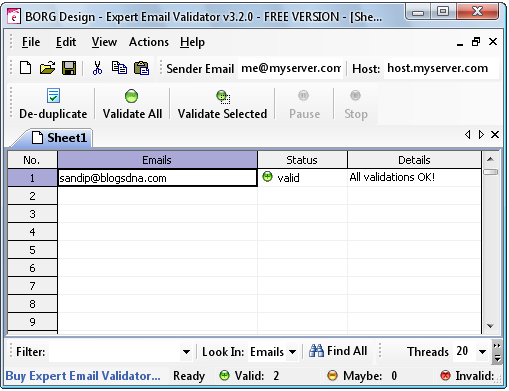Start Validate All
This screenshot has height=391, width=509.
click(132, 104)
